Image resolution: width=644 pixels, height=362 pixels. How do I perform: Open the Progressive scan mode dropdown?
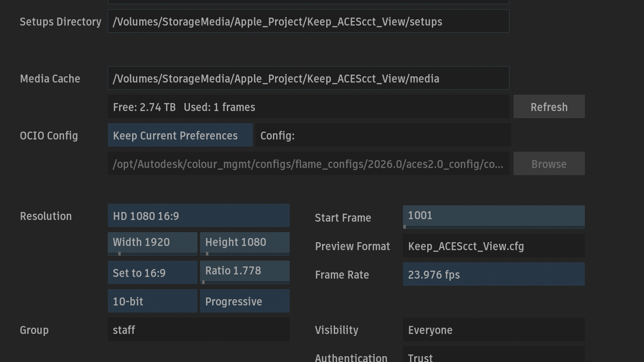click(244, 301)
